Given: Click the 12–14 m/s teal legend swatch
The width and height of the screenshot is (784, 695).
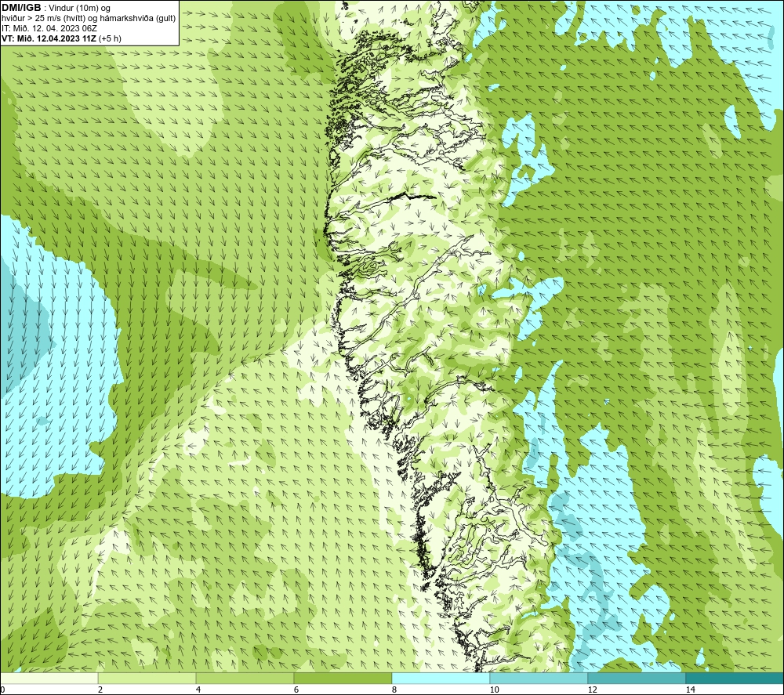Looking at the screenshot, I should 637,678.
